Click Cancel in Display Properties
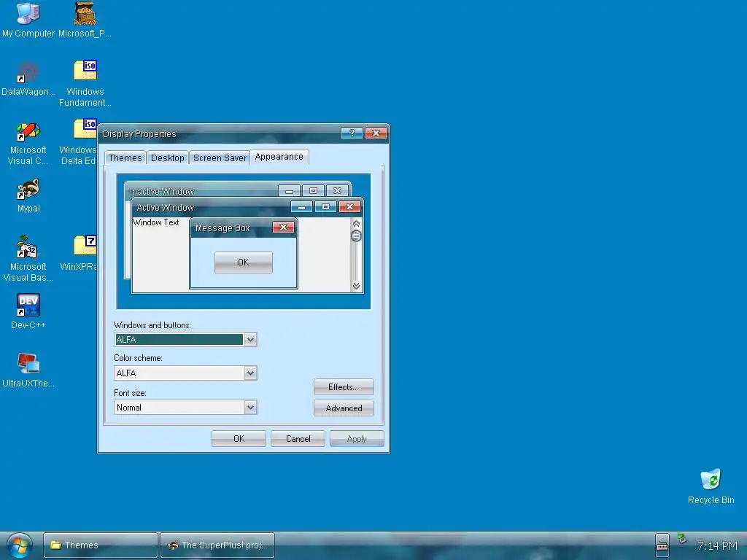This screenshot has height=560, width=747. tap(298, 438)
